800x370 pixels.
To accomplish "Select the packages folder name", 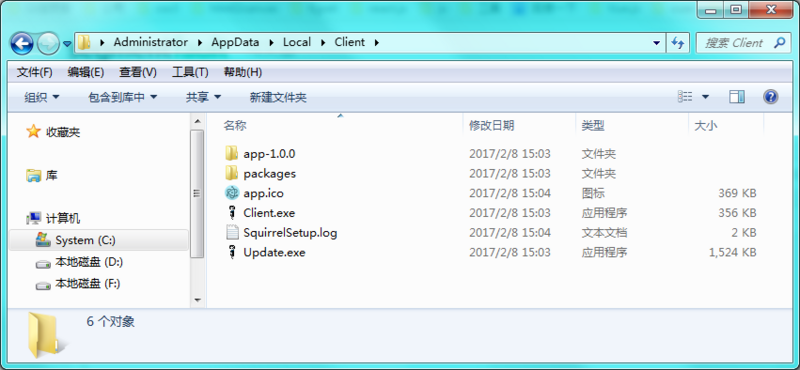I will (x=269, y=174).
